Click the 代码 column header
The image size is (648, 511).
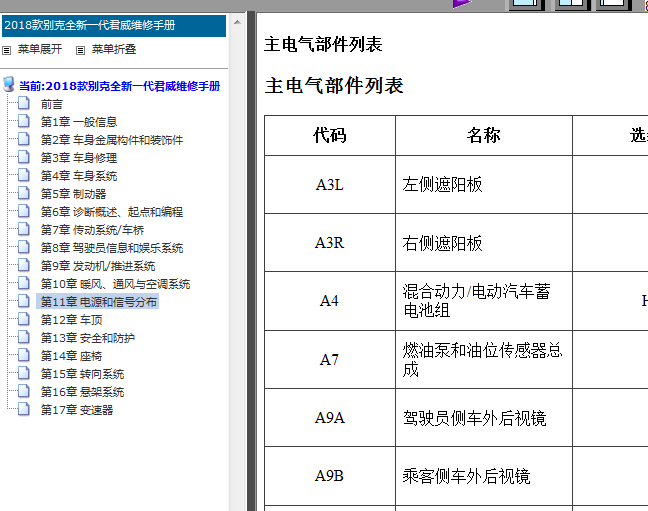pyautogui.click(x=330, y=136)
